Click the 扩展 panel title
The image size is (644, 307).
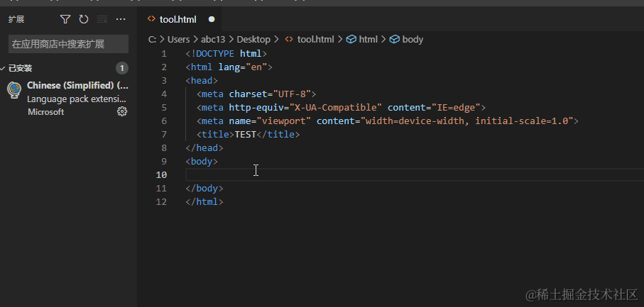(16, 19)
